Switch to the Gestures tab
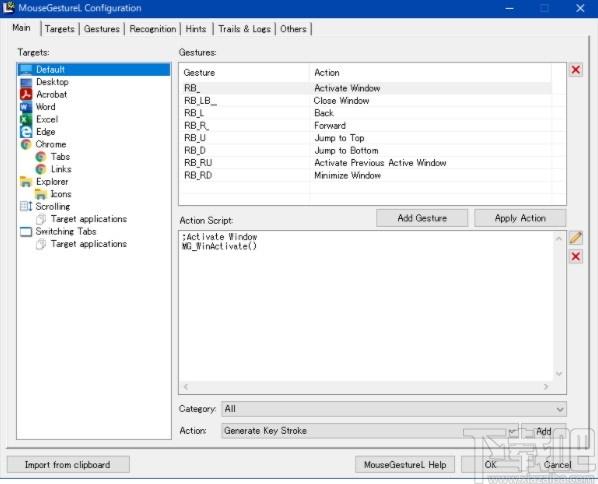 pos(102,29)
